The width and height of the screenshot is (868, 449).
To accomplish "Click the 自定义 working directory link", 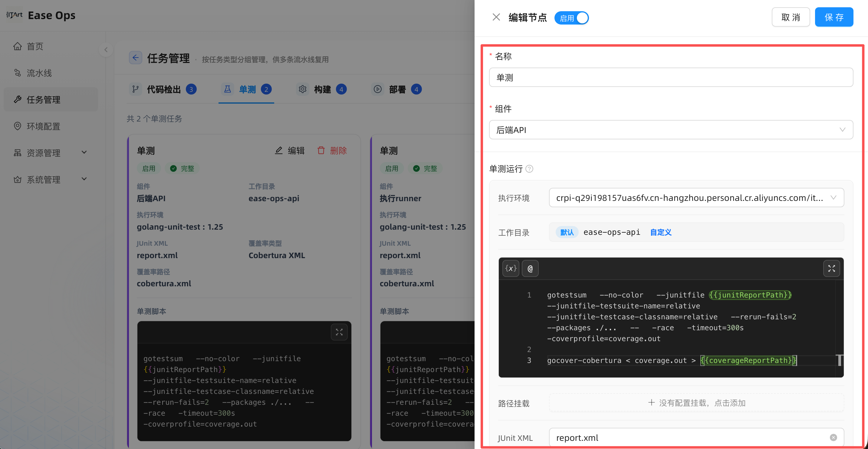I will point(661,232).
